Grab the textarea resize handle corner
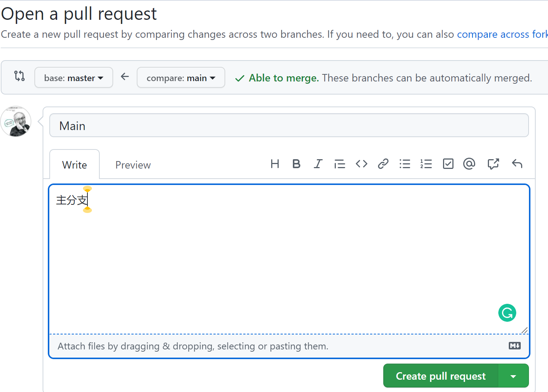Image resolution: width=548 pixels, height=392 pixels. point(524,330)
